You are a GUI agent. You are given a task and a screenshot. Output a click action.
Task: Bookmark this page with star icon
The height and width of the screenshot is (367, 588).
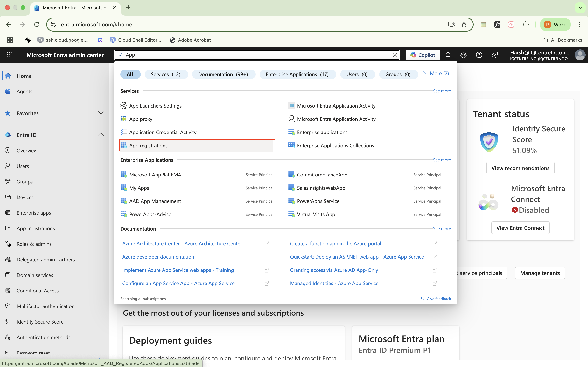464,25
